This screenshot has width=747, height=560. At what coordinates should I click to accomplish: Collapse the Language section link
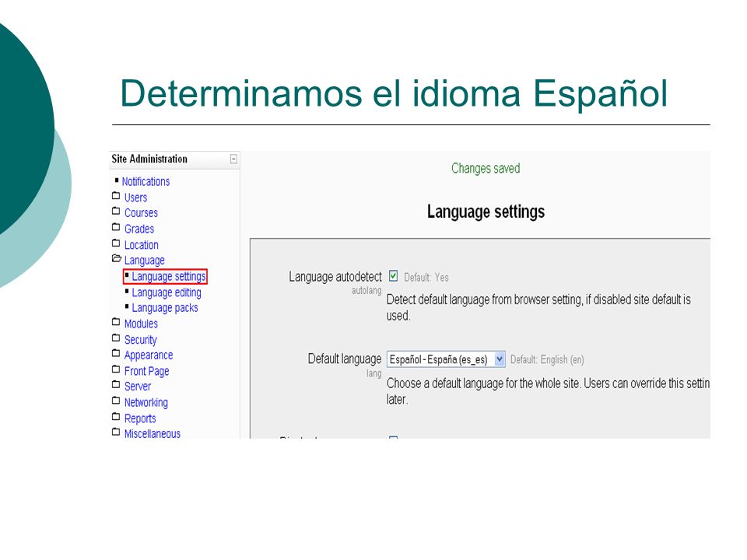(145, 261)
